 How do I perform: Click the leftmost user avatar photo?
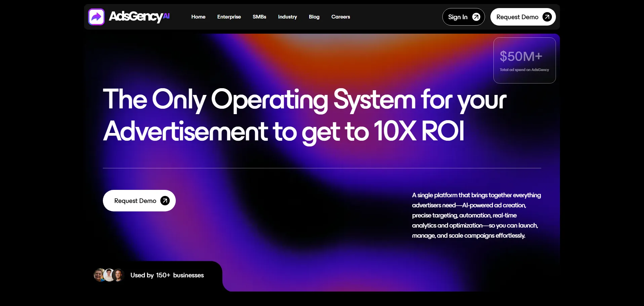pyautogui.click(x=99, y=275)
